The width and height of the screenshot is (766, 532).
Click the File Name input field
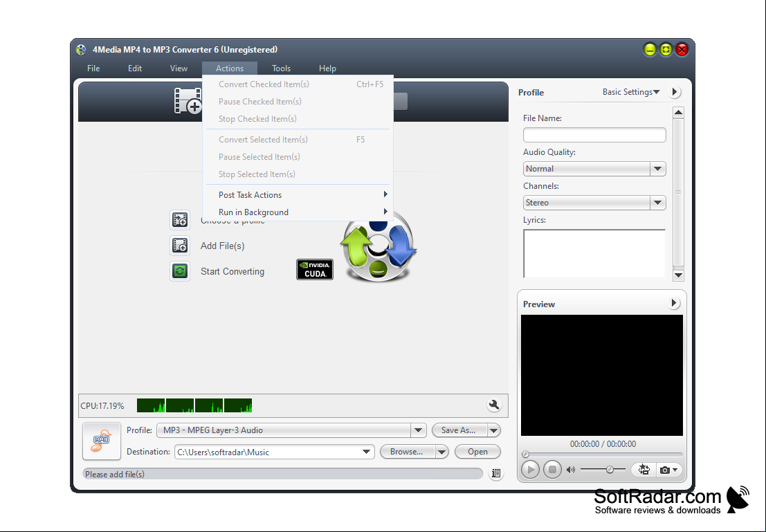(594, 135)
